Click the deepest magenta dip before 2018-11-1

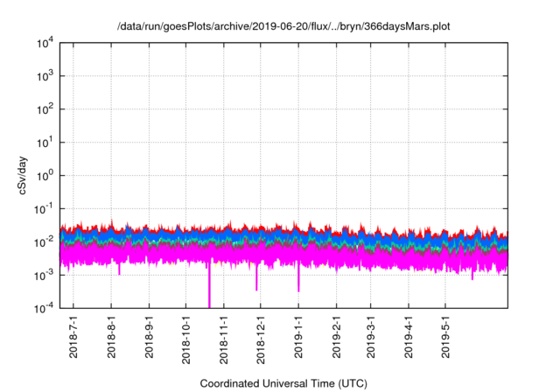tap(209, 285)
